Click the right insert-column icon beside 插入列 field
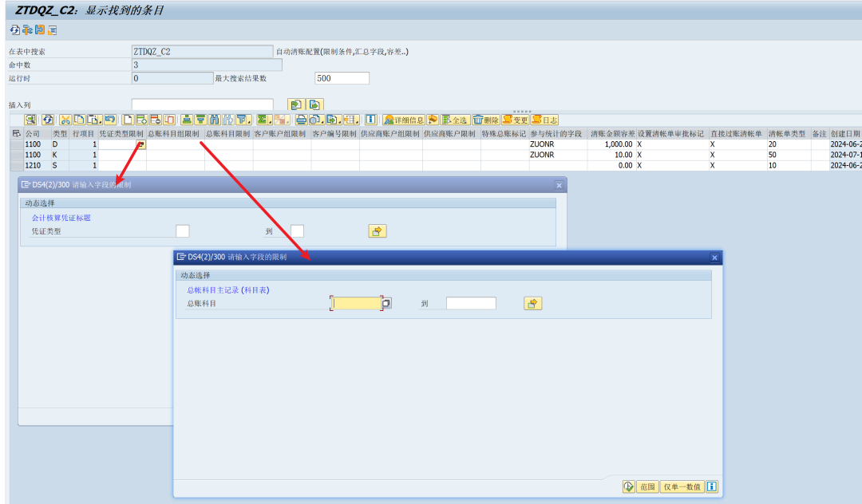This screenshot has width=862, height=504. click(x=314, y=104)
